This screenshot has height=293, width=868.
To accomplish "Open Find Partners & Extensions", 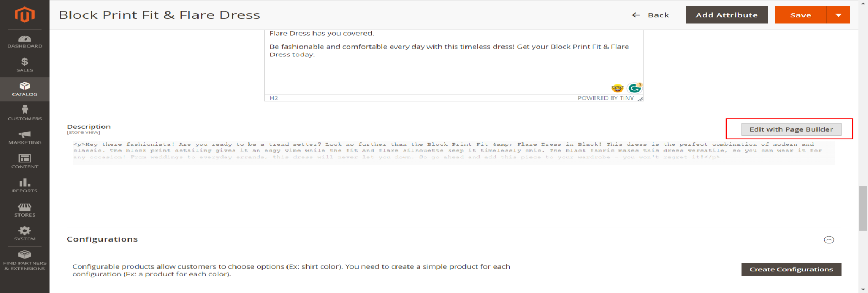I will (24, 260).
